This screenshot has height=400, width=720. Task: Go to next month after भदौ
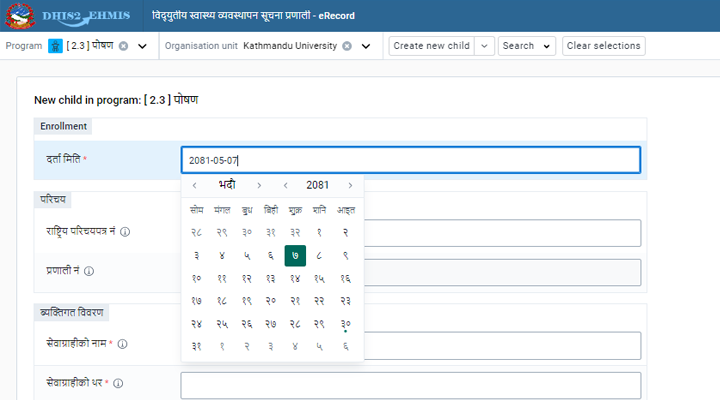tap(259, 185)
